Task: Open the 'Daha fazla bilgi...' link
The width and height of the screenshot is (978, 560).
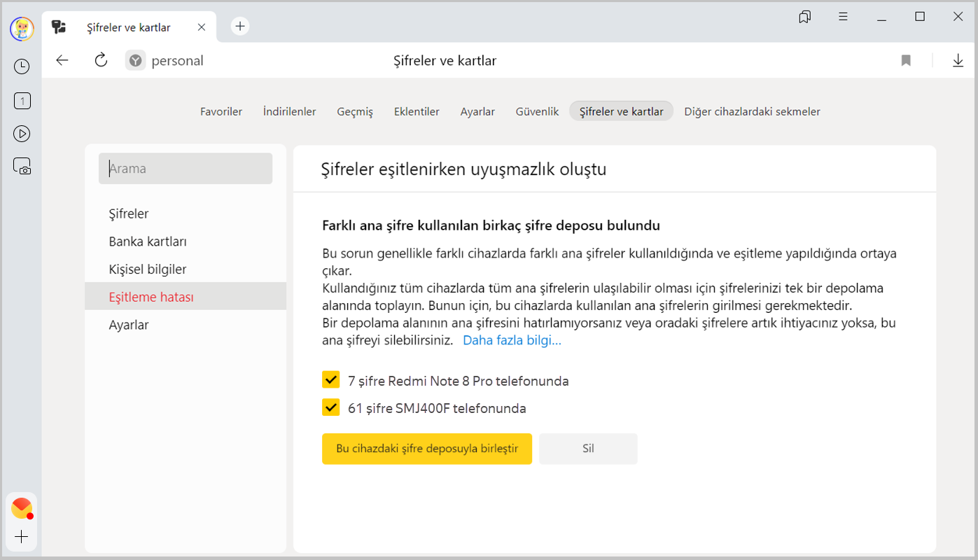Action: (512, 341)
